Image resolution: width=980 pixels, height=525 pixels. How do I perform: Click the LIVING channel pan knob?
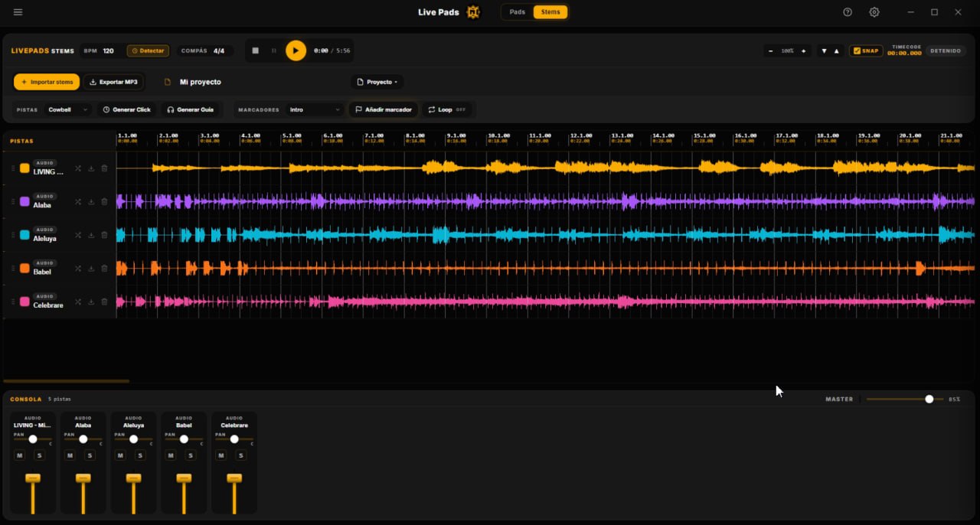pyautogui.click(x=33, y=439)
